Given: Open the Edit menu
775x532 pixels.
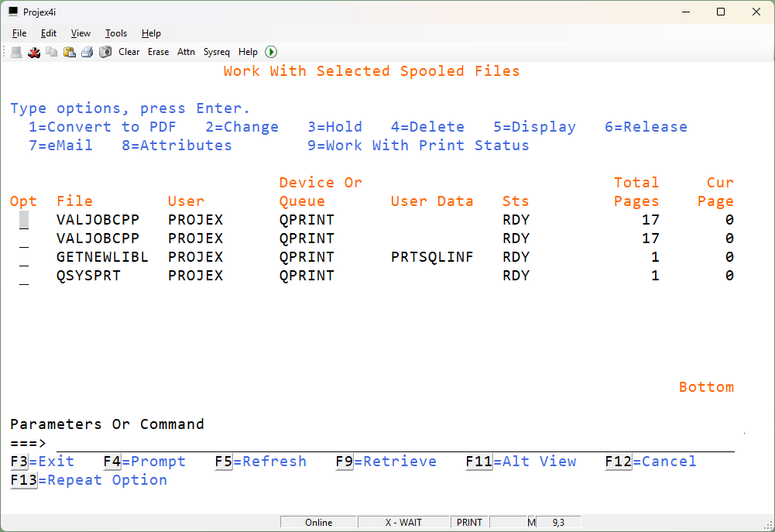Looking at the screenshot, I should (x=49, y=33).
